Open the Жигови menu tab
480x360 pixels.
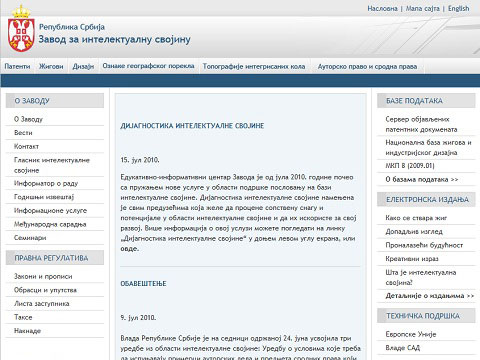tap(51, 66)
